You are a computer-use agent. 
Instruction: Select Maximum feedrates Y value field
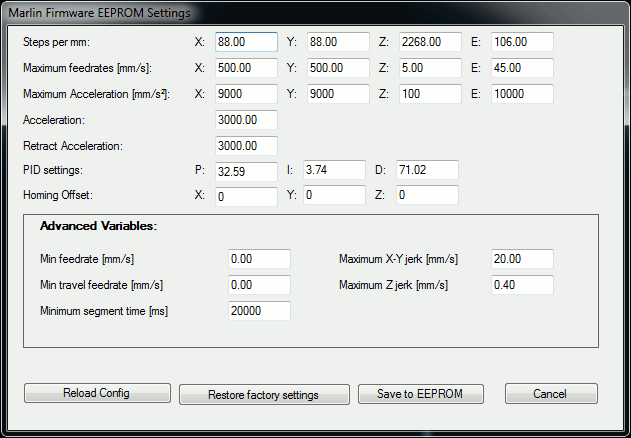[x=338, y=68]
